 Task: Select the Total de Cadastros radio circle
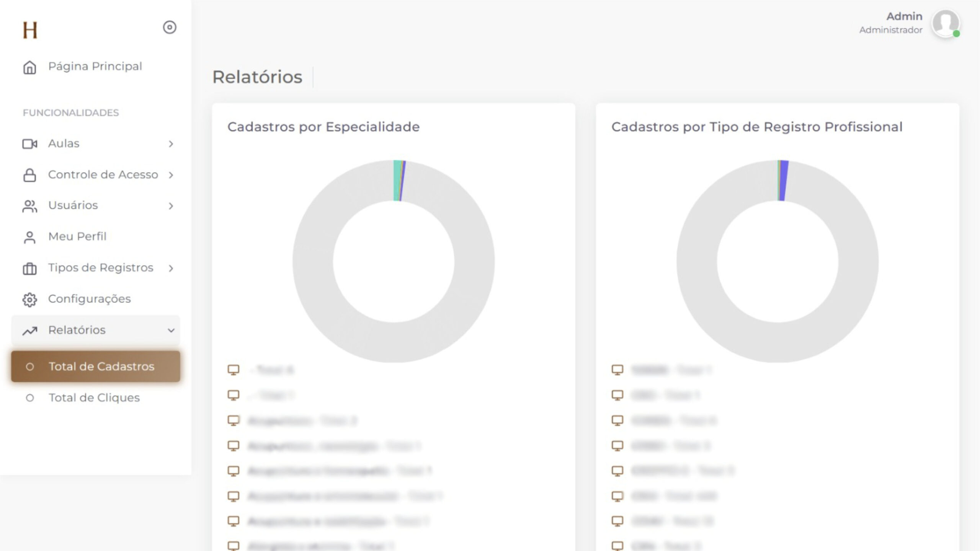pyautogui.click(x=29, y=367)
